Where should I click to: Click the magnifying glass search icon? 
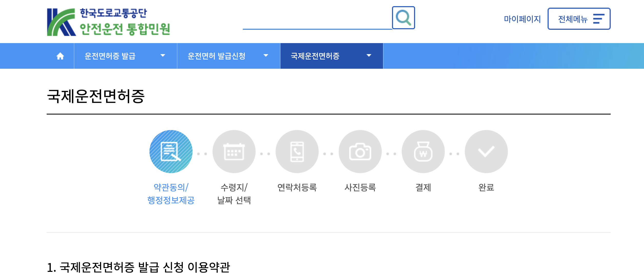coord(403,18)
